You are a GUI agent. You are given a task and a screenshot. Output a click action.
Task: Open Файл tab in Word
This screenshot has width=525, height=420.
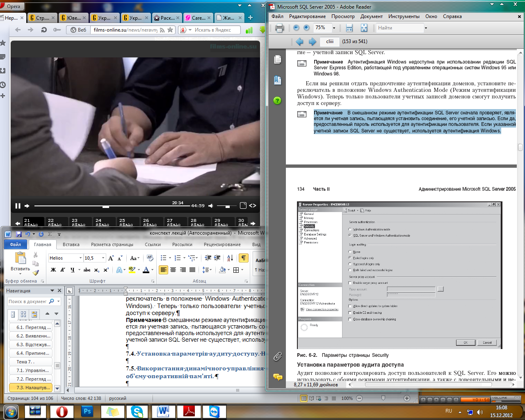point(16,244)
